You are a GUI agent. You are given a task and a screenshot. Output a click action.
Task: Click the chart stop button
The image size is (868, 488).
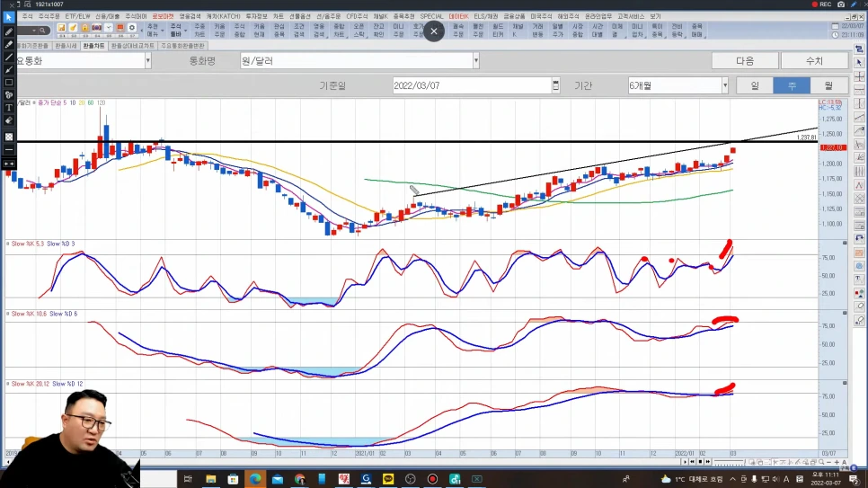point(700,462)
